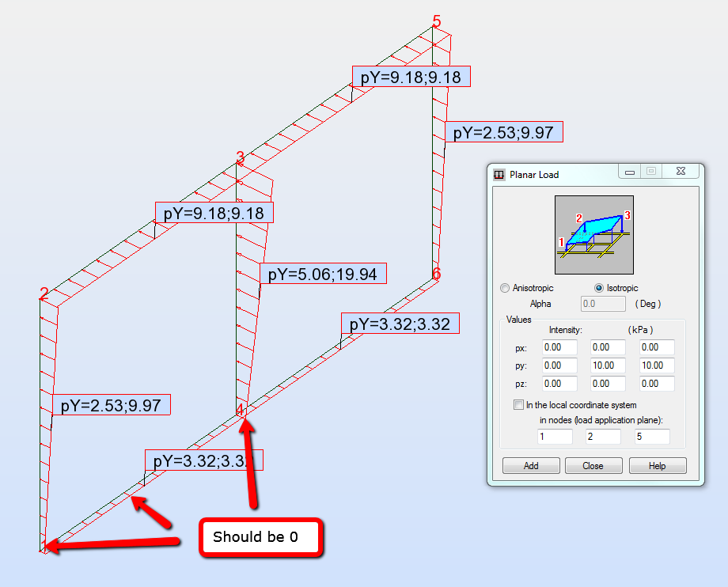Click node 4 in the structure diagram

tap(240, 410)
